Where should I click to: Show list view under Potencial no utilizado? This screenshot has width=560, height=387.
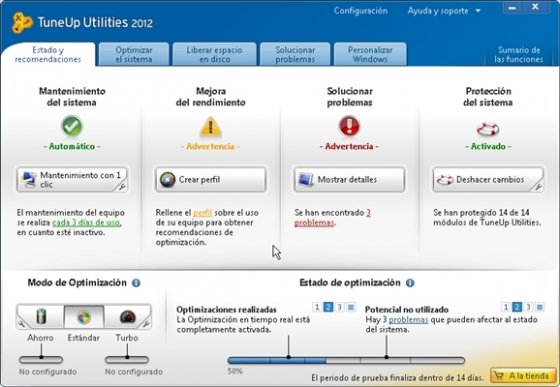pos(540,307)
